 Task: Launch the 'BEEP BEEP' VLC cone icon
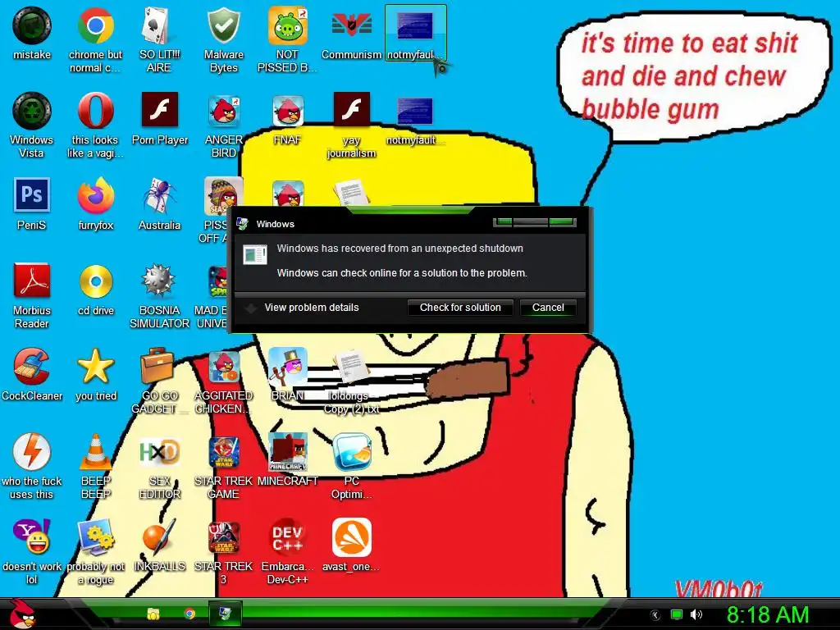coord(95,466)
